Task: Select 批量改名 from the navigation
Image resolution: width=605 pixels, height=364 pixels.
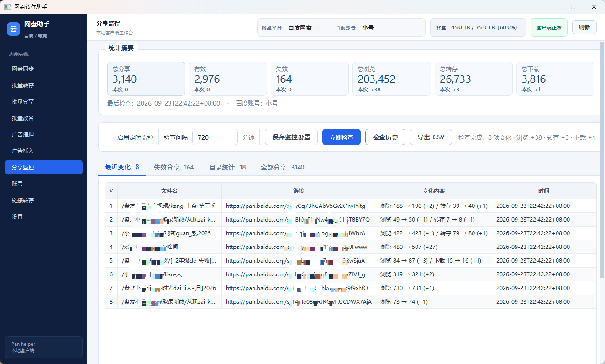Action: [44, 118]
